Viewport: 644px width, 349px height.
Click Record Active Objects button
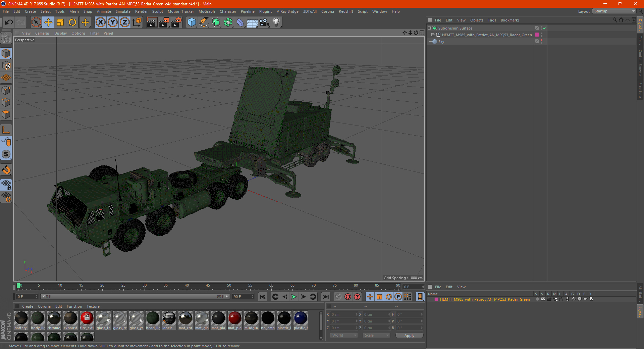click(338, 297)
